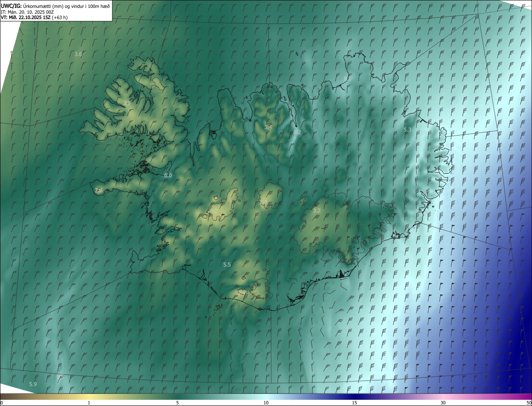Click the title line 'UWC/IG: Úrkomumætti (mm) og vindur í 100m hæð'
Viewport: 532px width, 406px height.
(55, 5)
